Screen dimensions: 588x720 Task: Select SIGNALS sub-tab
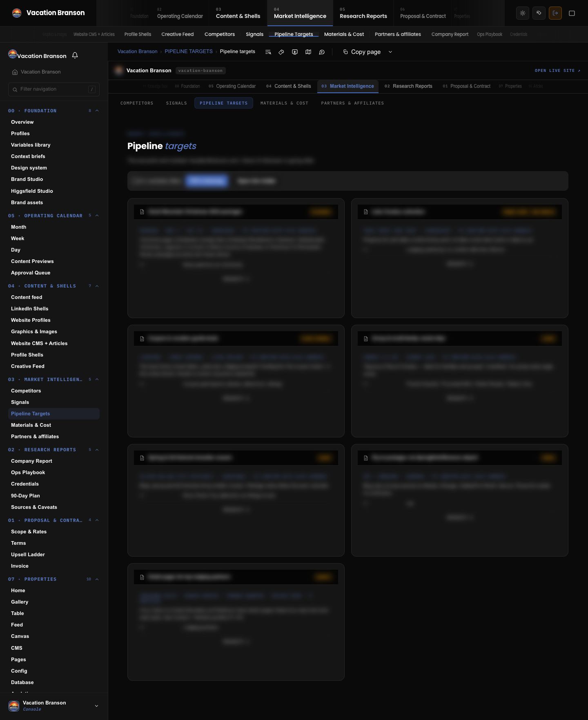click(176, 103)
